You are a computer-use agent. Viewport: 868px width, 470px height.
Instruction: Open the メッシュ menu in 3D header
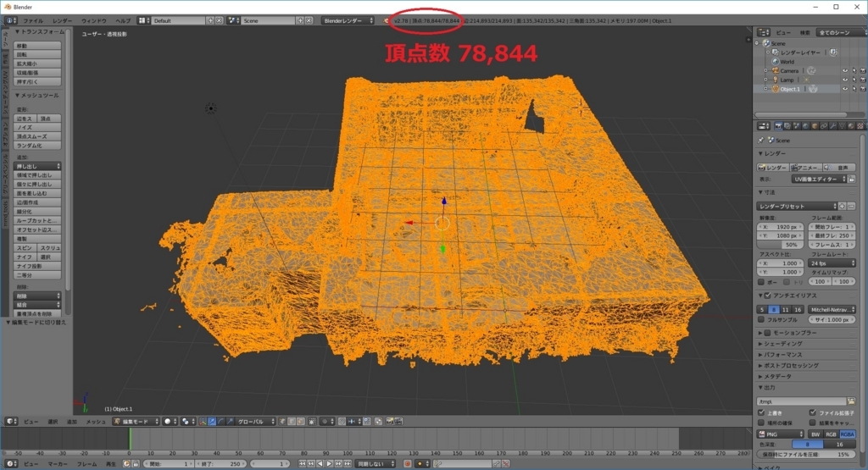(95, 422)
